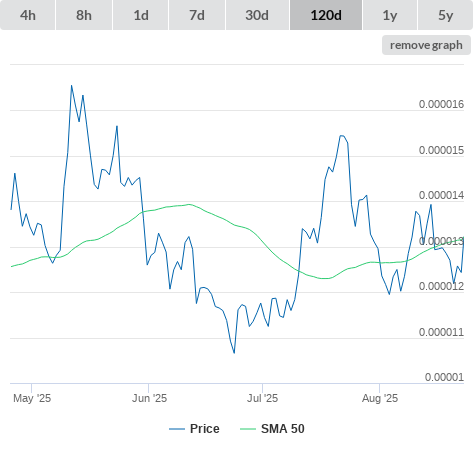Click the active 120d tab
474x455 pixels.
(326, 15)
